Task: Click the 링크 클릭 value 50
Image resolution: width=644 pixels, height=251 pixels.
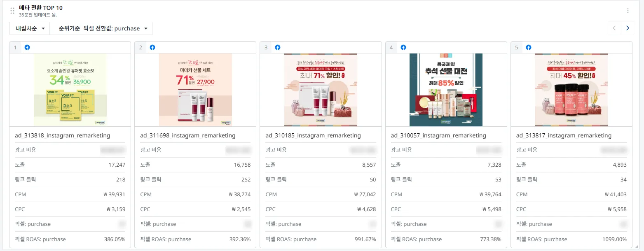Action: (373, 179)
